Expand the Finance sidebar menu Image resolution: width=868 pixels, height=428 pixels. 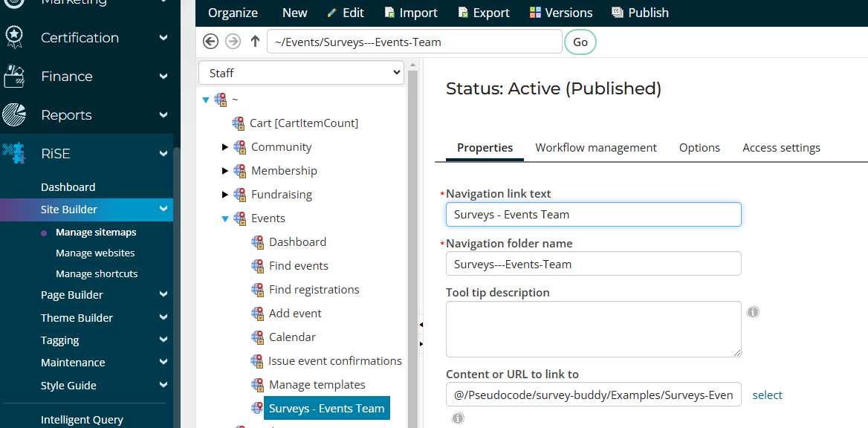[163, 77]
